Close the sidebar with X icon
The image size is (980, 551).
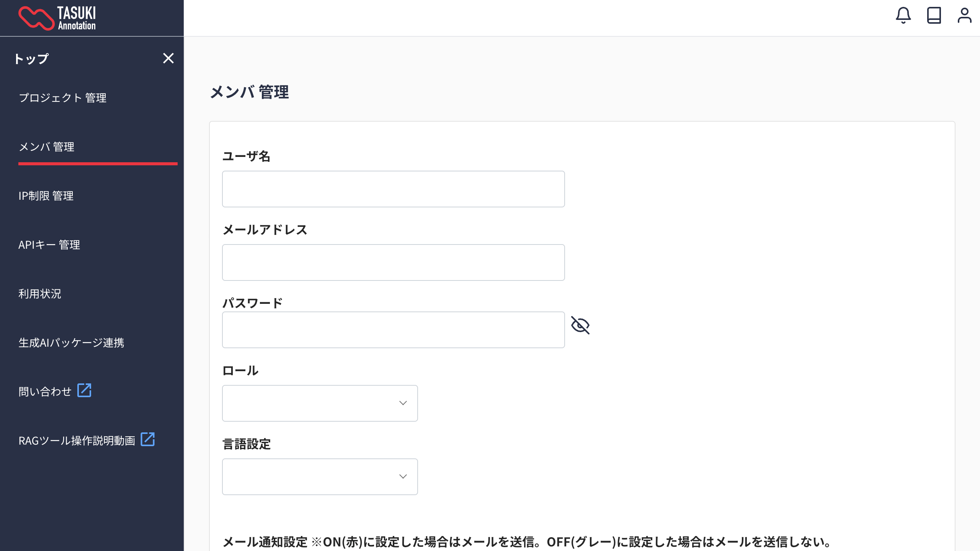[x=168, y=58]
